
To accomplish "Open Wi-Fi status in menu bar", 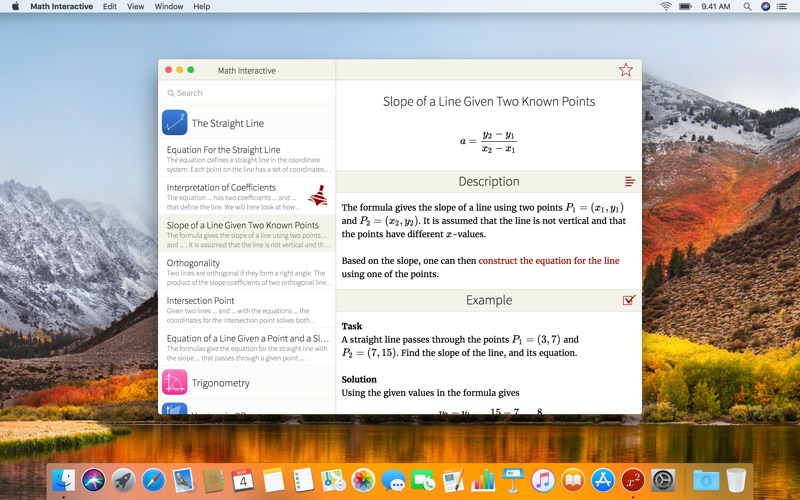I will click(665, 6).
